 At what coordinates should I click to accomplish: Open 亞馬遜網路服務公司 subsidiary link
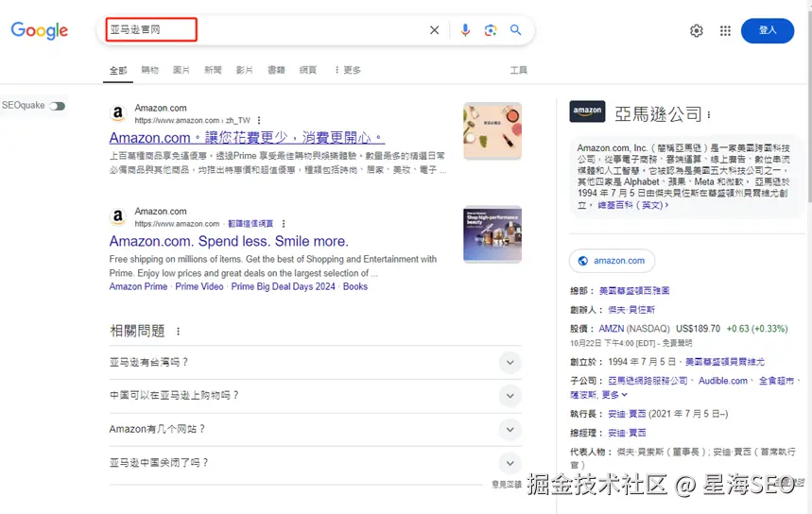[x=648, y=381]
